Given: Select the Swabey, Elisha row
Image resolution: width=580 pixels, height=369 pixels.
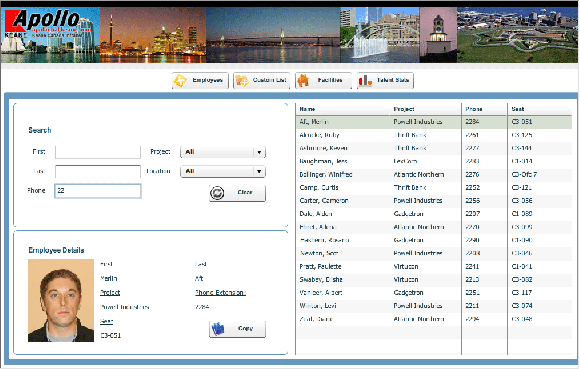Looking at the screenshot, I should tap(434, 280).
